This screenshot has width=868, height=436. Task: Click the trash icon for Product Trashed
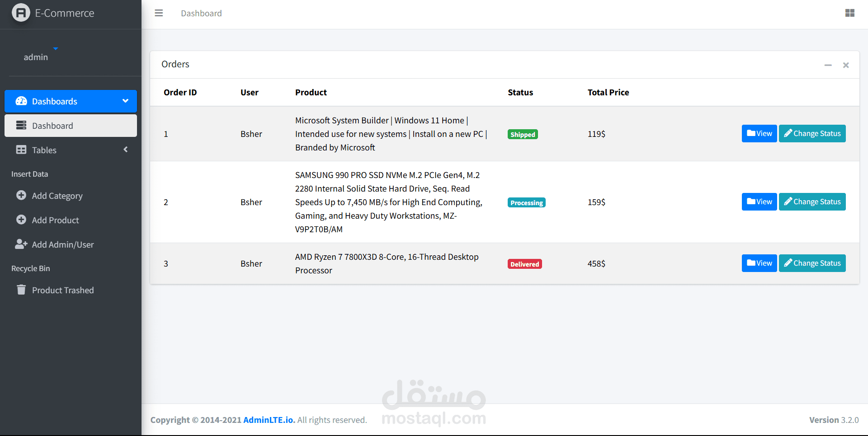21,290
